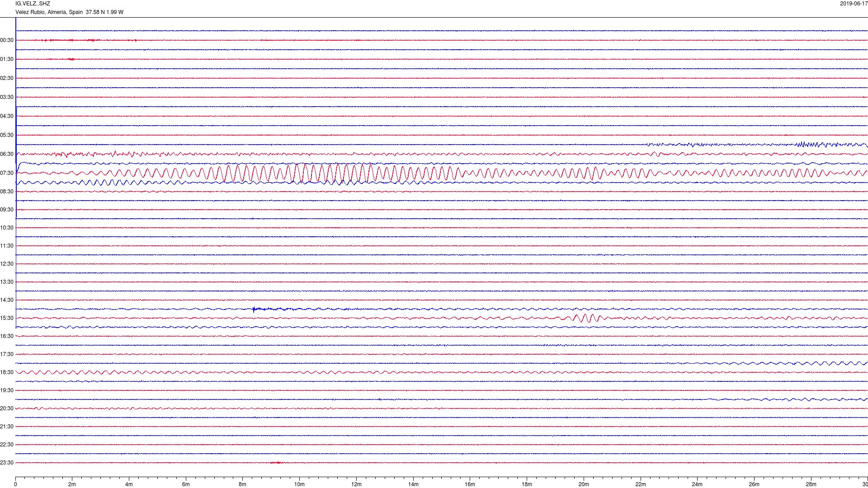
Task: Click the 6m tick label on time axis
Action: click(186, 484)
